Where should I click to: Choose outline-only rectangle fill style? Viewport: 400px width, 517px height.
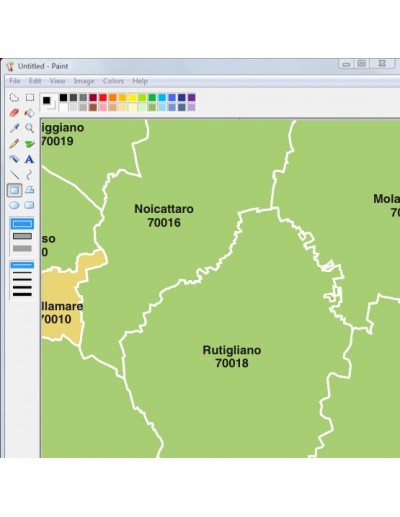tap(22, 224)
